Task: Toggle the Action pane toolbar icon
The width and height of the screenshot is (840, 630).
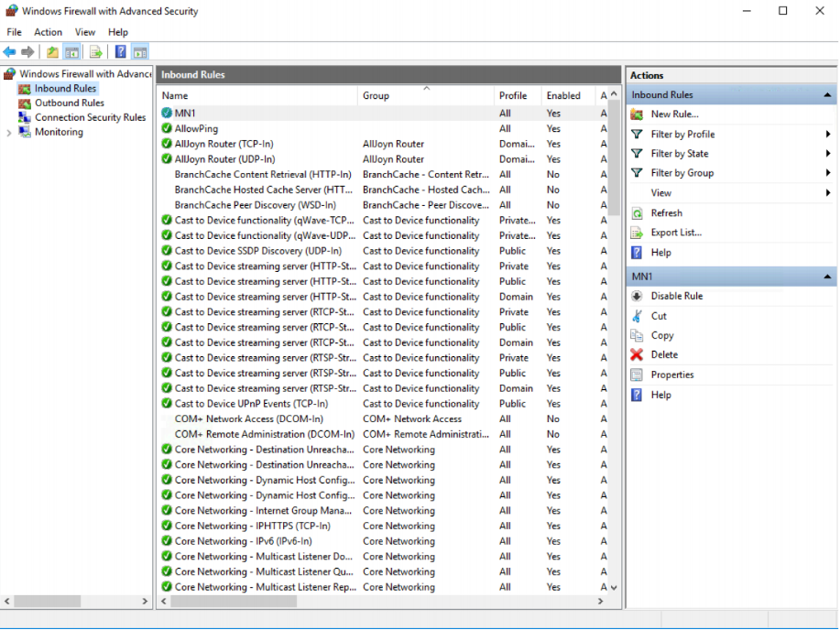Action: pyautogui.click(x=140, y=52)
